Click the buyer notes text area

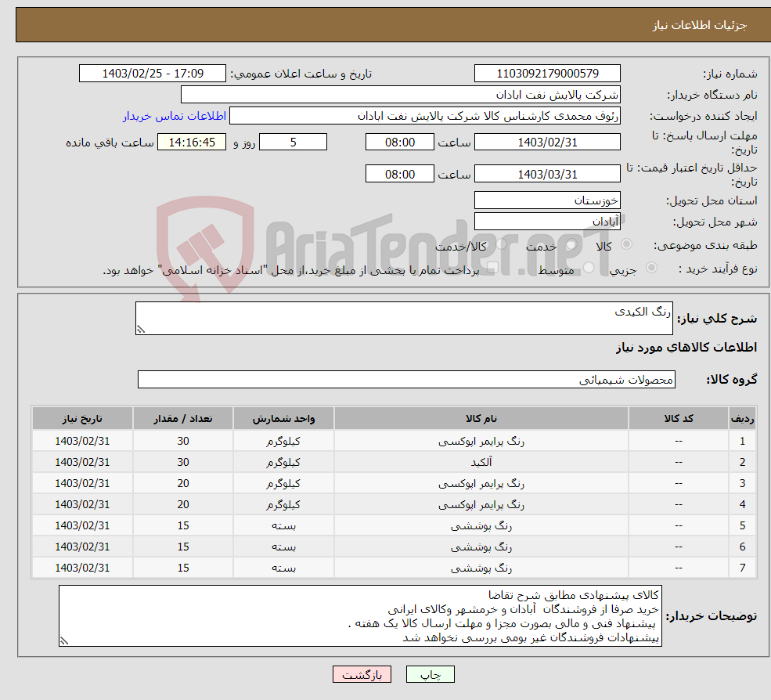(360, 616)
